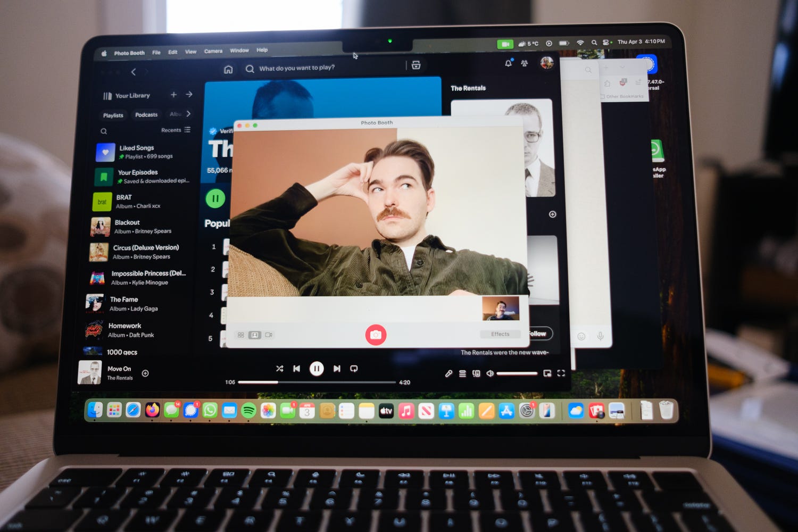Open the View menu

click(x=190, y=52)
